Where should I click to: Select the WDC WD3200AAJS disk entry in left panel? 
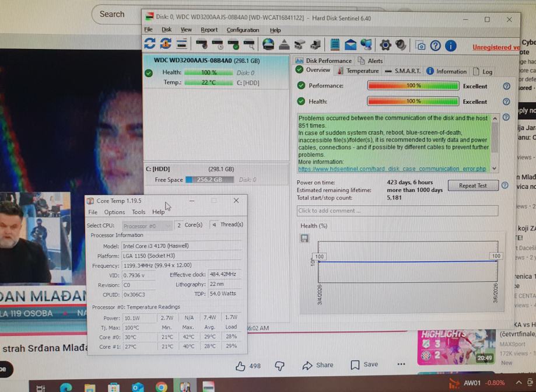click(216, 71)
